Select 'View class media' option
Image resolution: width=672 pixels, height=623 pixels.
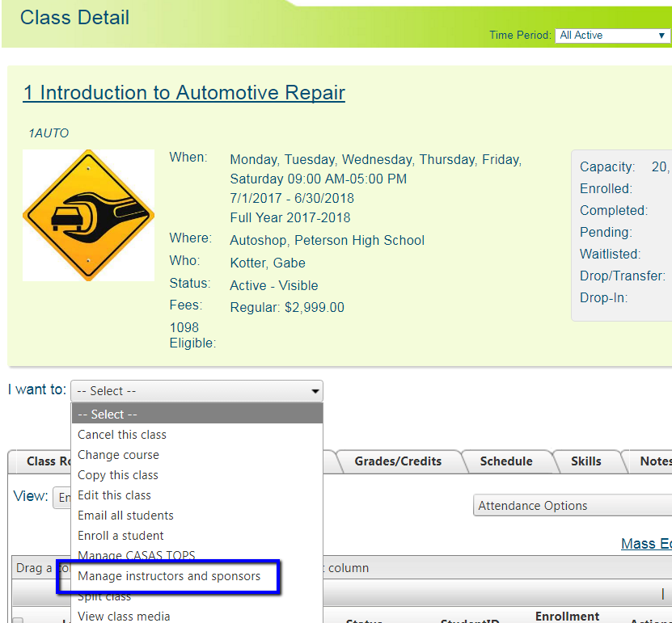point(124,616)
